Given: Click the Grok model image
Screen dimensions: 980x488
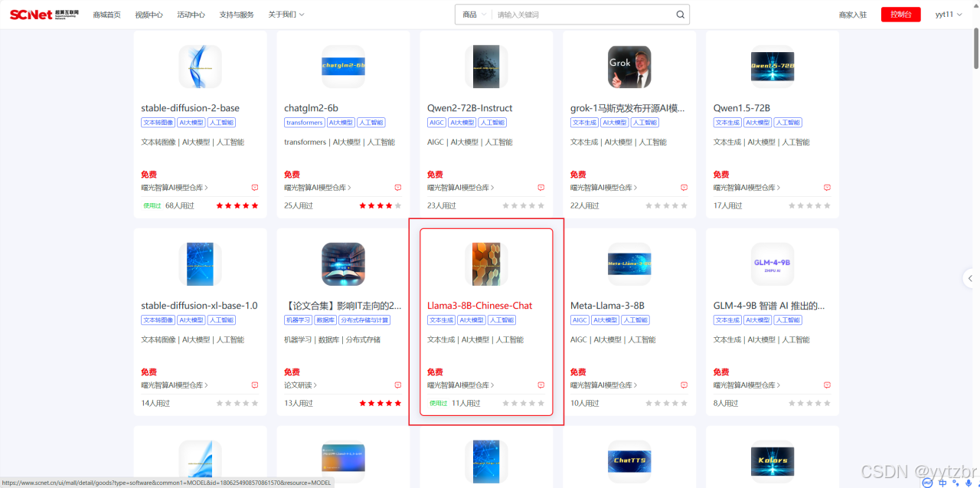Looking at the screenshot, I should pyautogui.click(x=630, y=67).
